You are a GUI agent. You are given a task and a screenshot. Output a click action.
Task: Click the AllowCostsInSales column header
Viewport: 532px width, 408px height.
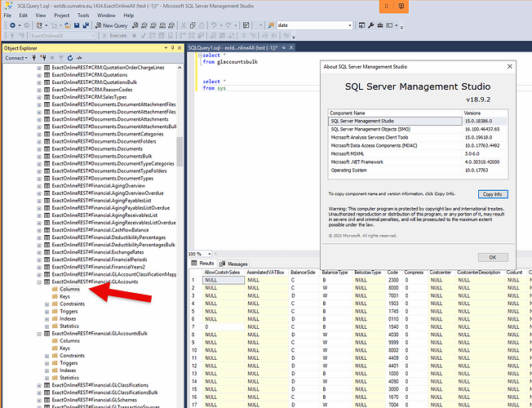(x=222, y=273)
